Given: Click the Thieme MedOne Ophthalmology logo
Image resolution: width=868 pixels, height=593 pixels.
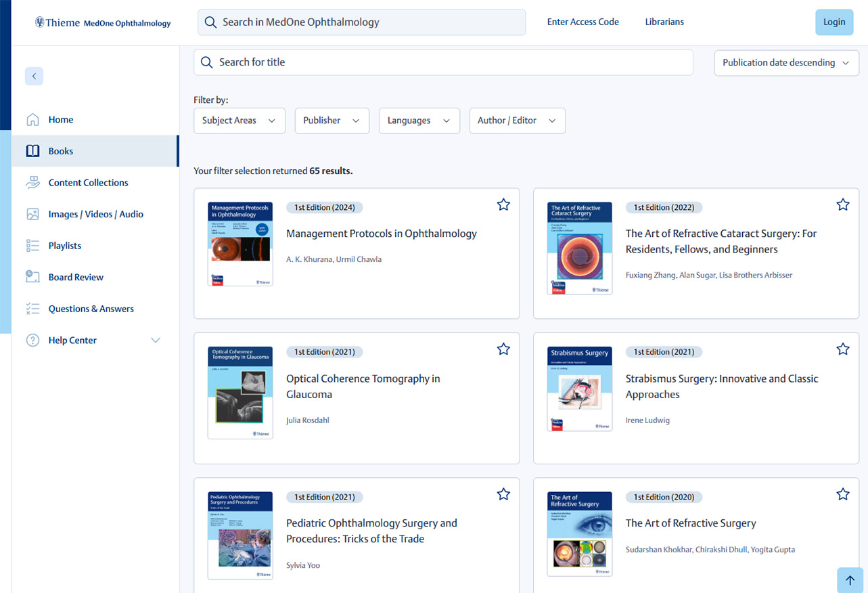Looking at the screenshot, I should click(101, 22).
